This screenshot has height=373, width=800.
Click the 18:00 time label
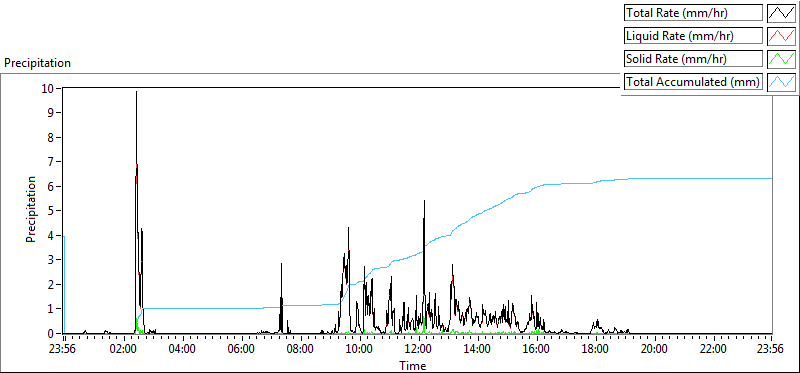coord(595,350)
